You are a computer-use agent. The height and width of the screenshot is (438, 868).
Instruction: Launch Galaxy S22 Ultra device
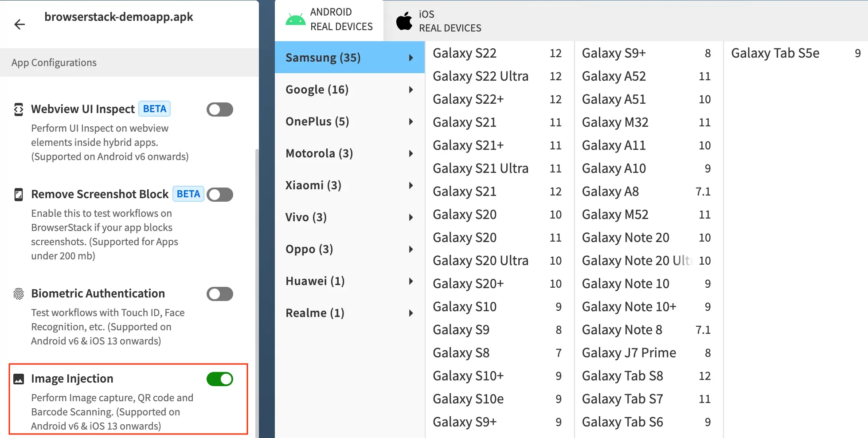(481, 76)
